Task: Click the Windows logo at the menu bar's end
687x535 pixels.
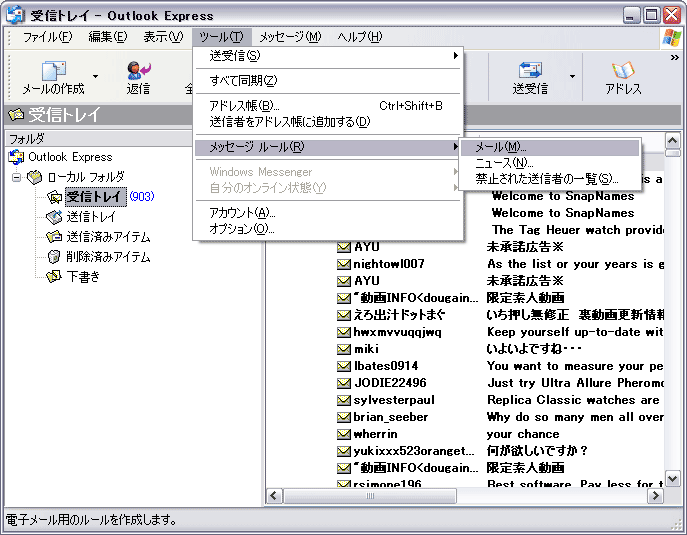Action: [672, 38]
